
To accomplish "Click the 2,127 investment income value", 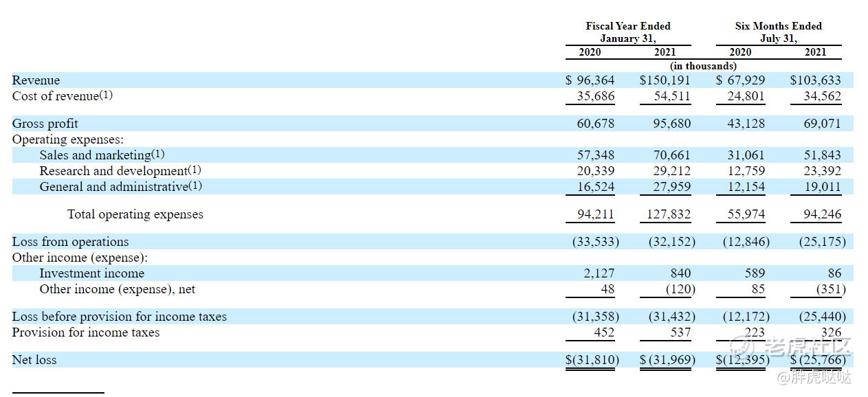I will (599, 273).
